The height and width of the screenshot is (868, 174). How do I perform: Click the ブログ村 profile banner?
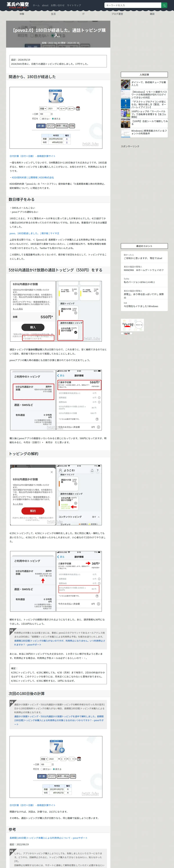click(x=132, y=325)
